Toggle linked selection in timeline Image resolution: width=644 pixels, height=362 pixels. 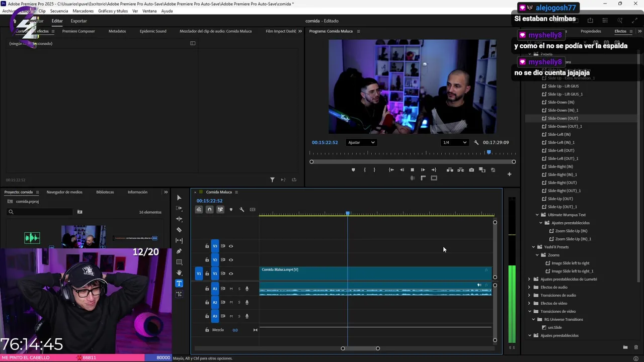click(x=220, y=210)
